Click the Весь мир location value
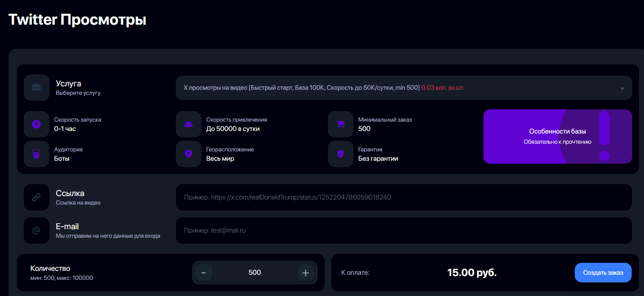This screenshot has width=644, height=296. [220, 159]
